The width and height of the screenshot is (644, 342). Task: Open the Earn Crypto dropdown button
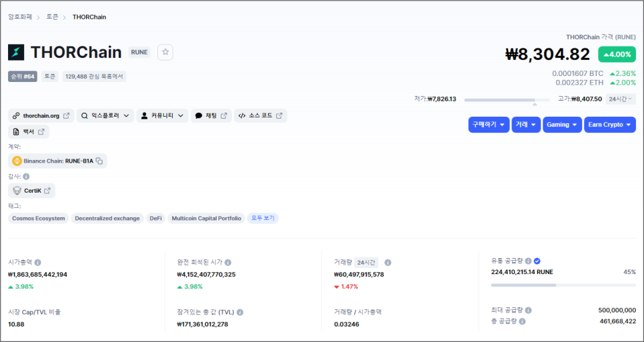(x=610, y=125)
